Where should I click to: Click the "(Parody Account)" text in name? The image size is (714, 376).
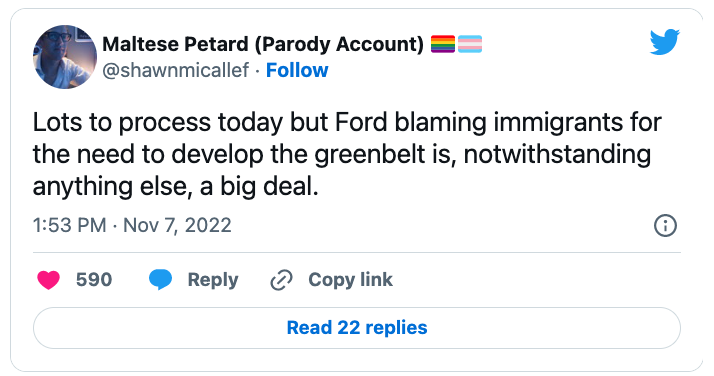[x=339, y=44]
